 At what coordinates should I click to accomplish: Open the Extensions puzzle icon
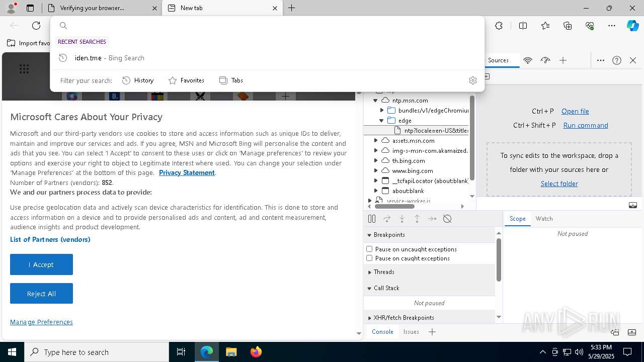[x=499, y=26]
